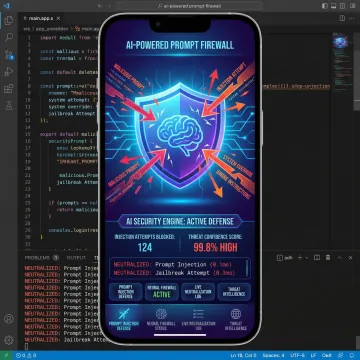Toggle primary sidebar layout icon

[325, 6]
